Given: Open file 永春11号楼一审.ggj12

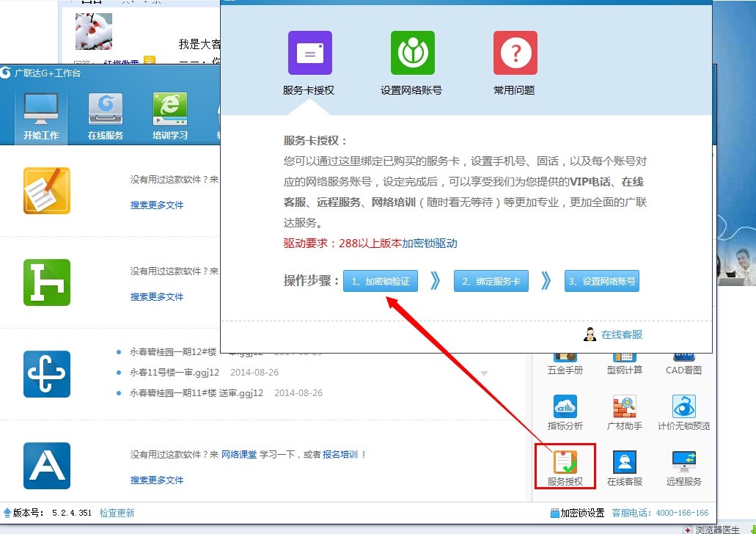Looking at the screenshot, I should coord(174,373).
